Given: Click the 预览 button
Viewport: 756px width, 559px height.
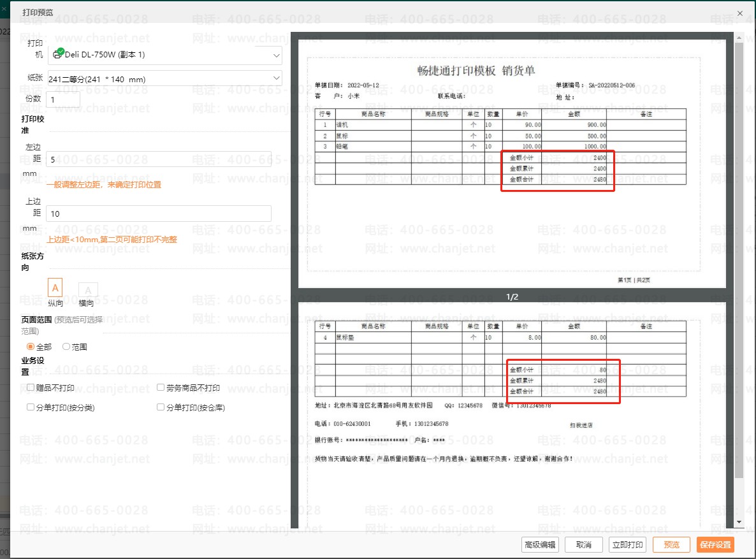Looking at the screenshot, I should point(671,544).
